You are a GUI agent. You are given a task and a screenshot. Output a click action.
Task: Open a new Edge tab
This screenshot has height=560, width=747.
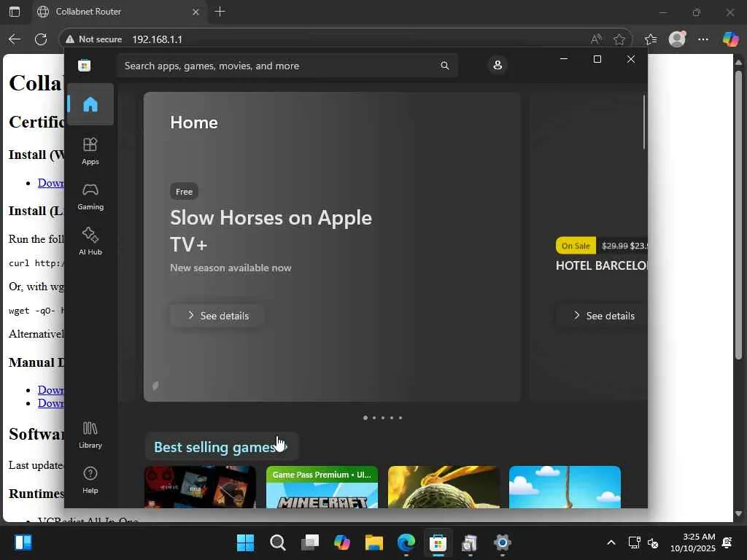220,12
